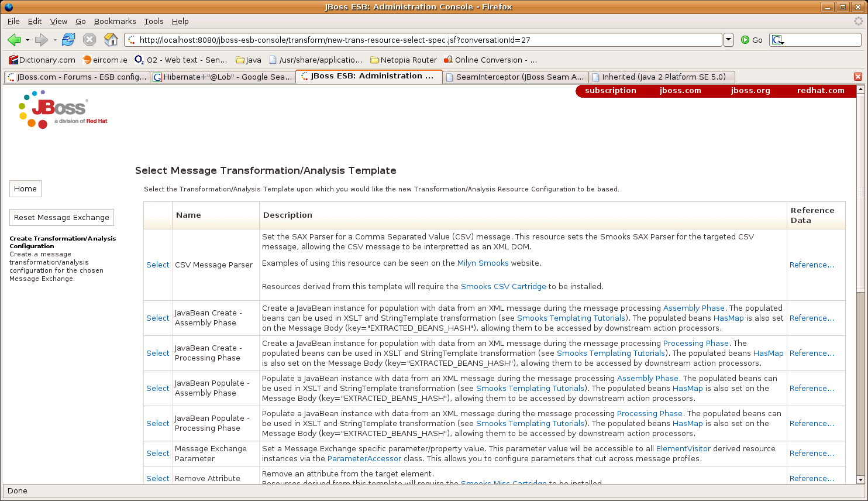
Task: Open the ElementVisitor link
Action: [x=683, y=448]
